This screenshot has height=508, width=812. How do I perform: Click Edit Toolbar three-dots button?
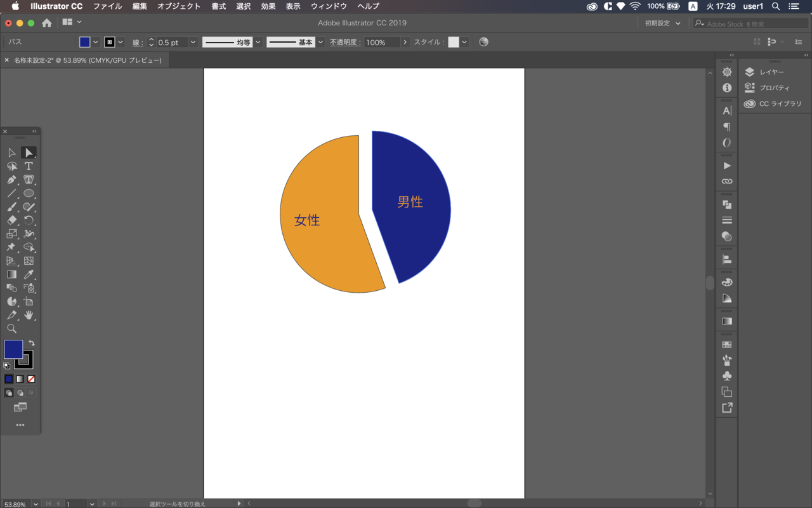20,425
